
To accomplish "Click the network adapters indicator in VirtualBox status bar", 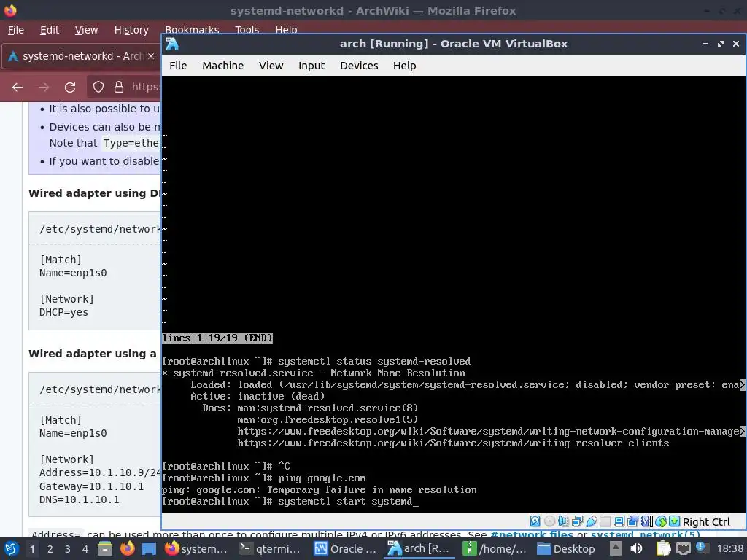I will 578,521.
